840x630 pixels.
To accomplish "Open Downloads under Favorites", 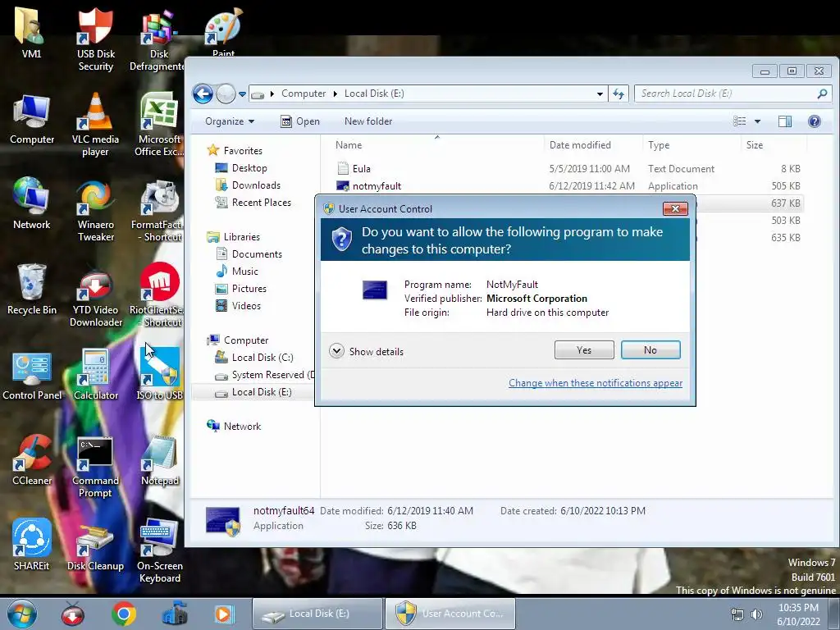I will pos(248,185).
